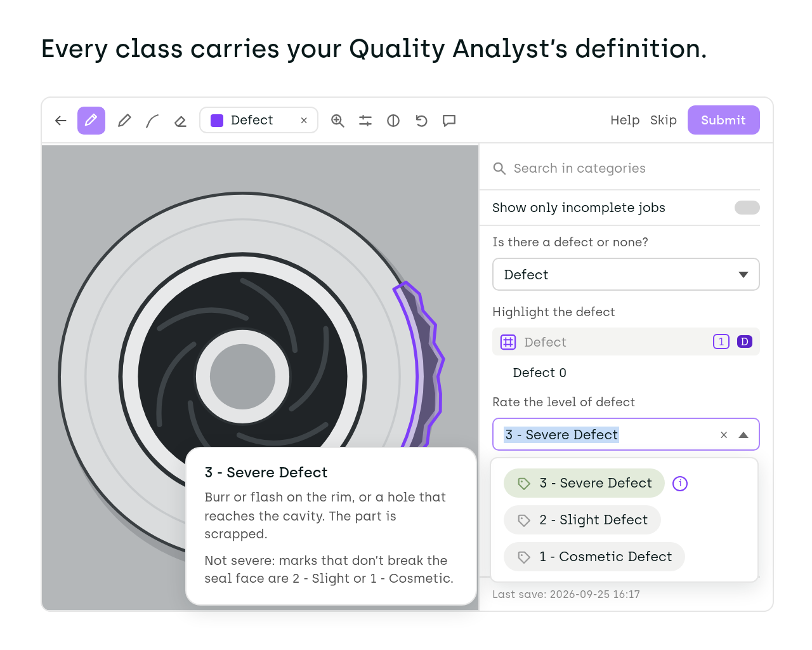The height and width of the screenshot is (650, 812).
Task: Click the Last save timestamp text
Action: point(566,594)
